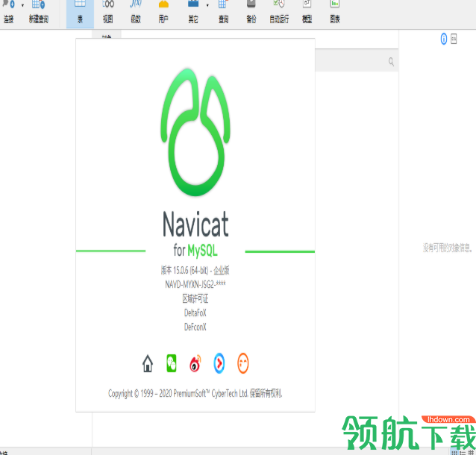Click the version 15.0.6 (64-bit) text

pos(184,270)
